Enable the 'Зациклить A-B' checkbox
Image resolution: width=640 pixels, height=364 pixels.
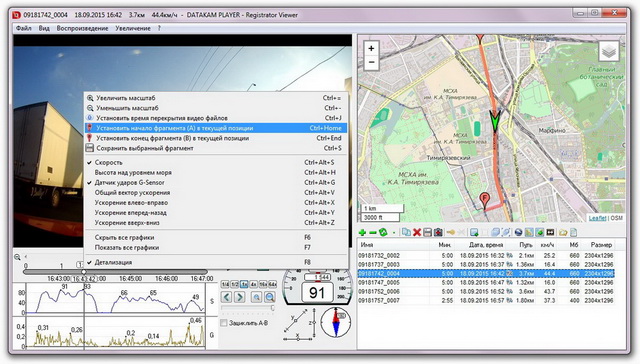coord(224,323)
